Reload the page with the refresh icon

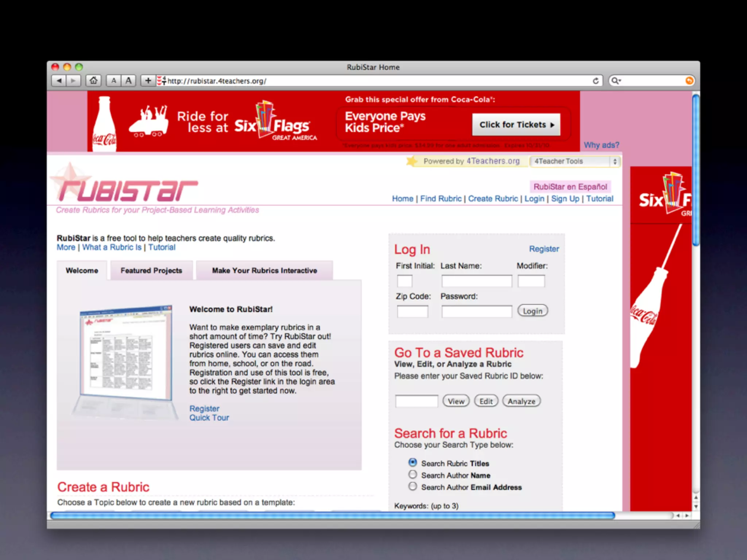596,81
